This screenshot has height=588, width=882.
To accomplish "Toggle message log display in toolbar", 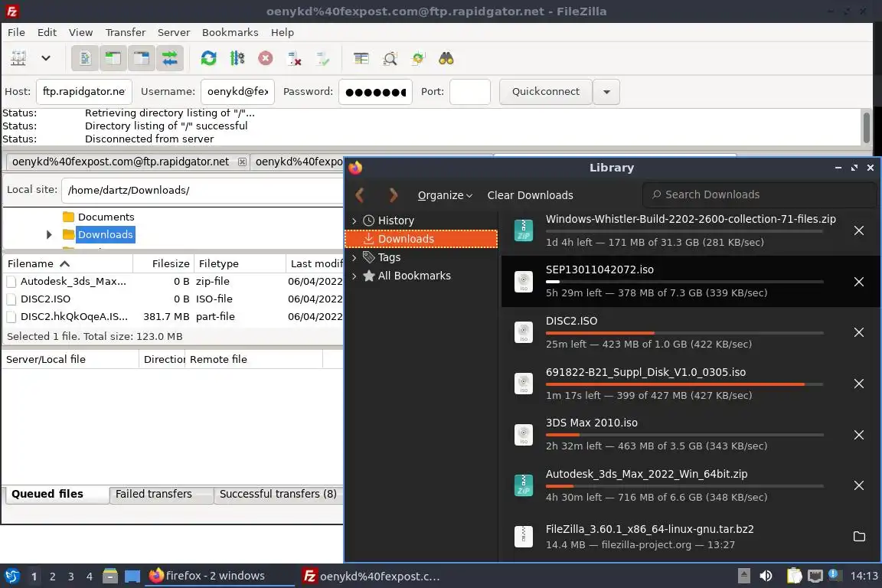I will [85, 58].
